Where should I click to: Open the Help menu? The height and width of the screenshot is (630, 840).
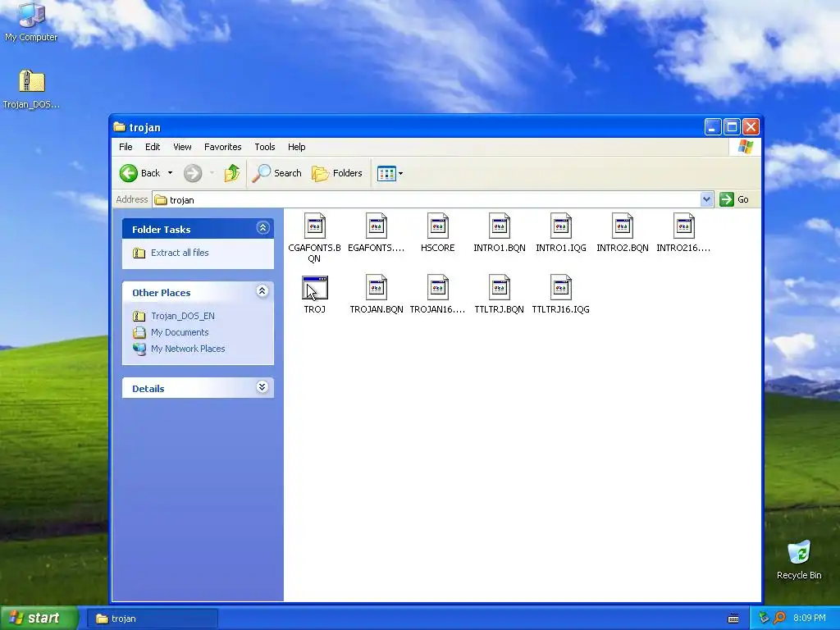coord(296,147)
